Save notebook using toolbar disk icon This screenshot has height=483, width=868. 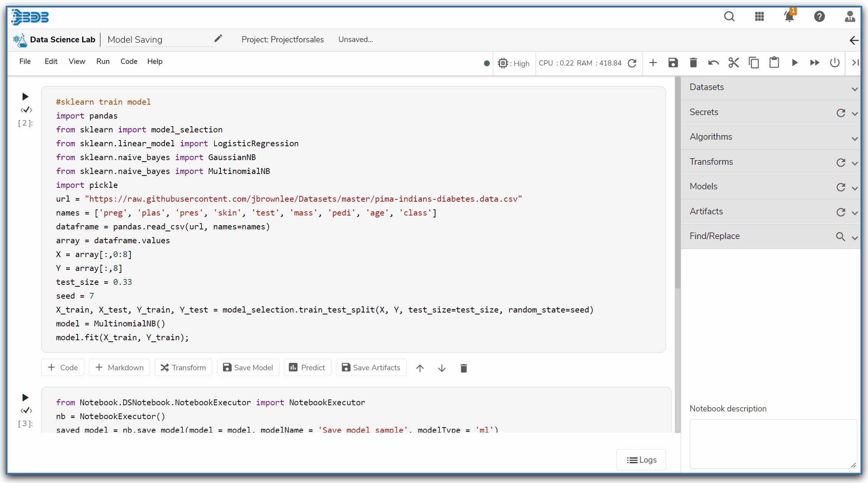click(x=673, y=63)
